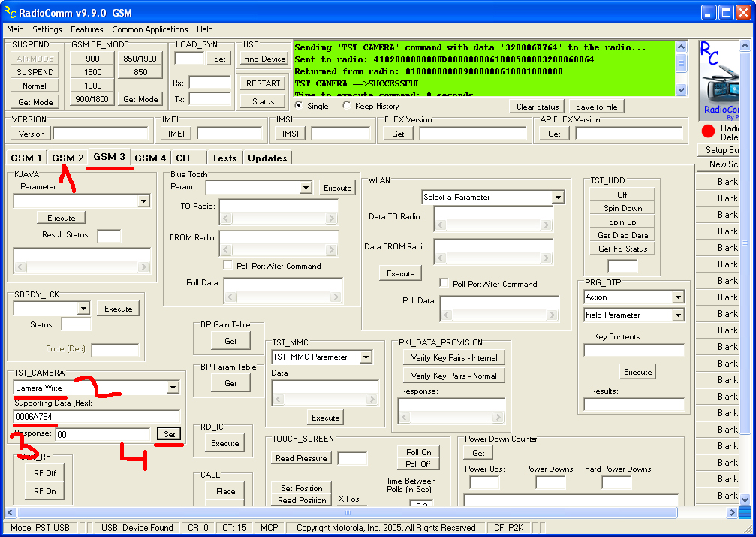Click the Poll On button

tap(418, 452)
